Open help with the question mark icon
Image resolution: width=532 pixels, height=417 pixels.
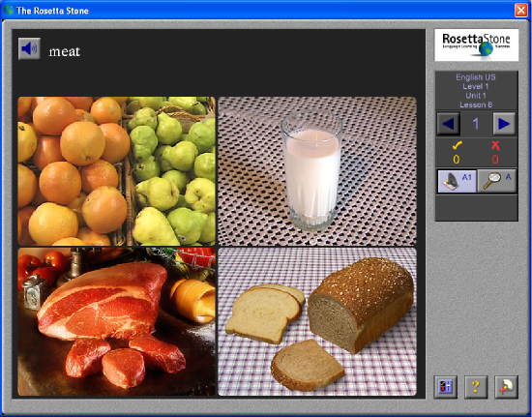476,387
